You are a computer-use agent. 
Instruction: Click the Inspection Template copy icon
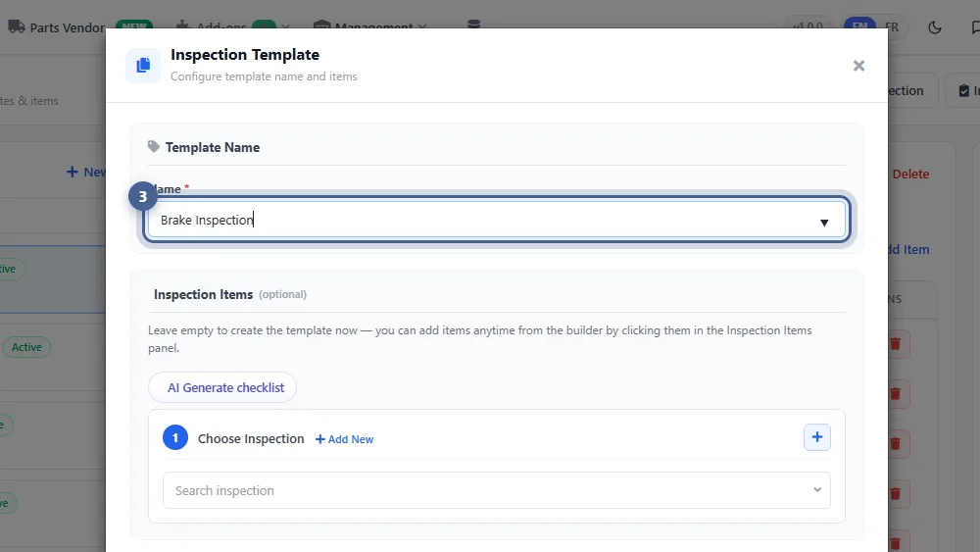pyautogui.click(x=143, y=65)
